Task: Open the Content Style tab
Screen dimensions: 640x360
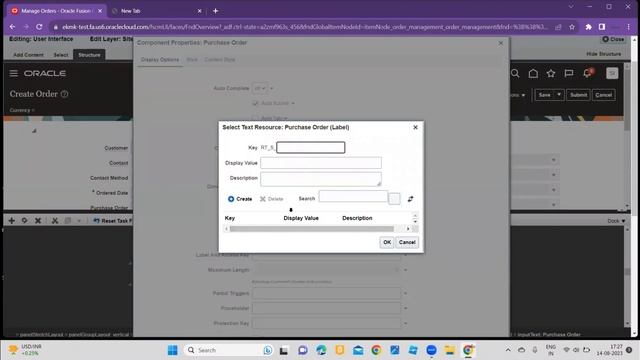Action: [x=220, y=60]
